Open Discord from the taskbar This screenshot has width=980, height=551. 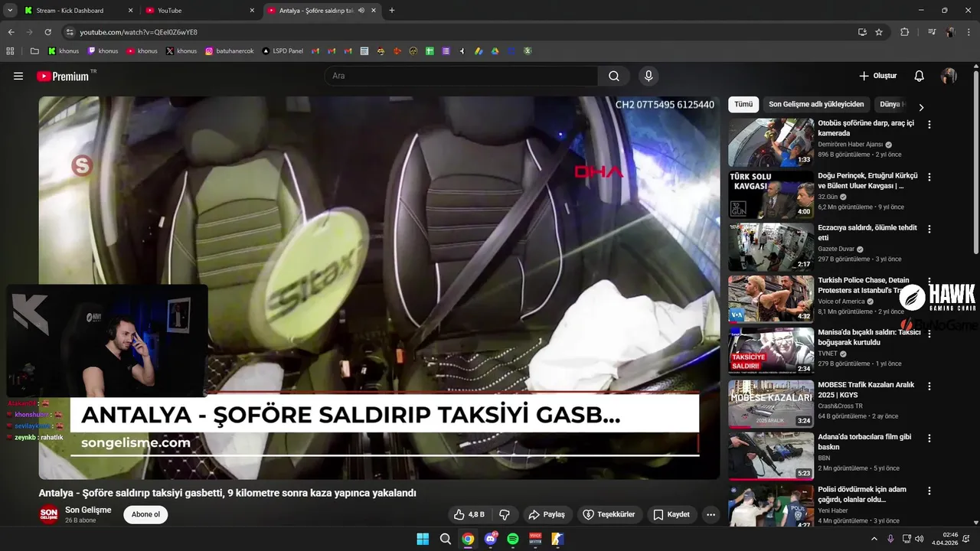pyautogui.click(x=491, y=539)
